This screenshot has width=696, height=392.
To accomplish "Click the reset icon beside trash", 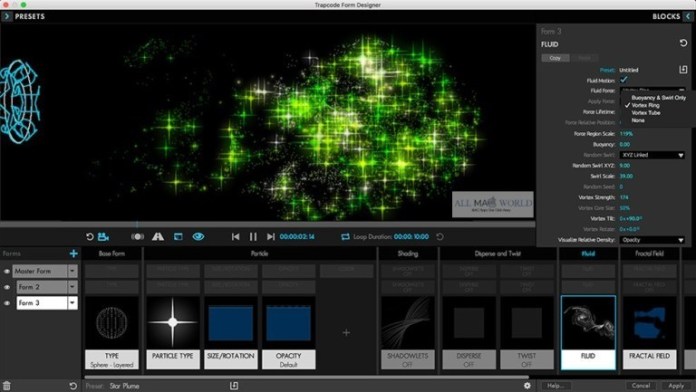I will click(x=73, y=386).
